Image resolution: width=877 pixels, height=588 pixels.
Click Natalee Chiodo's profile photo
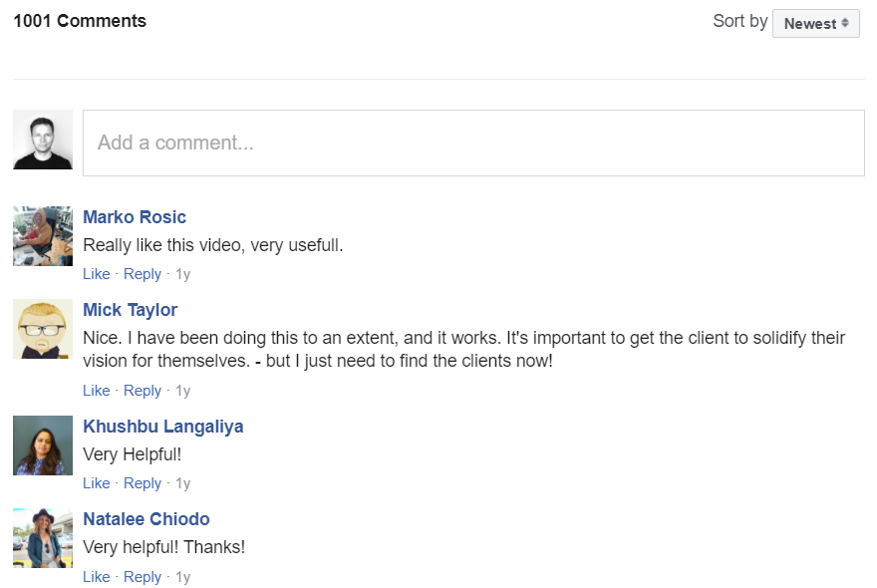click(43, 538)
